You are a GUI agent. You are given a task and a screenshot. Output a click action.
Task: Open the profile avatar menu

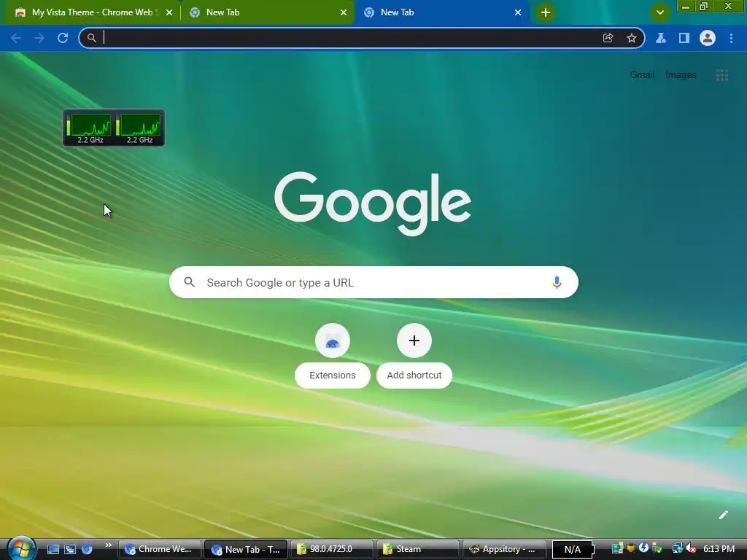click(x=708, y=38)
